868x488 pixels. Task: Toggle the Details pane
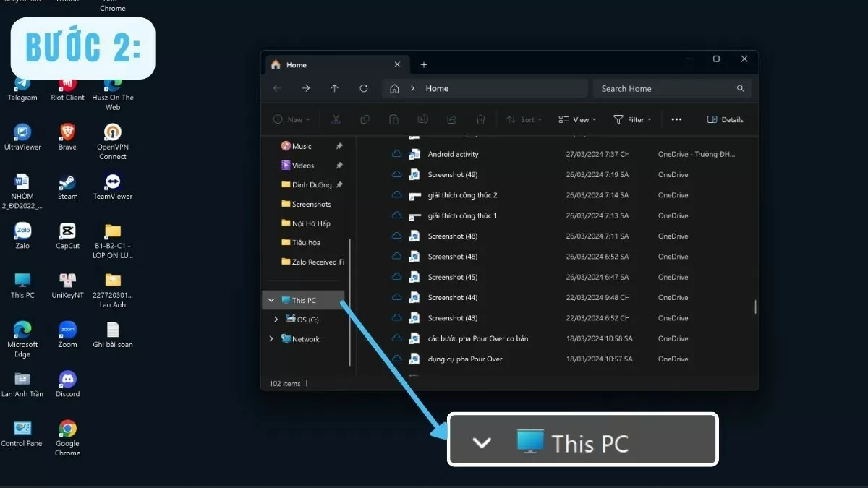724,119
